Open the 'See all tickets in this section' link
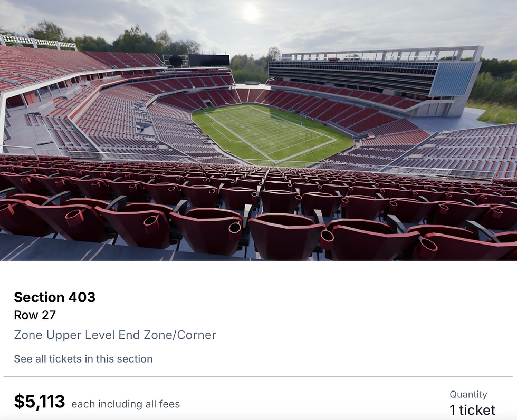 coord(83,359)
